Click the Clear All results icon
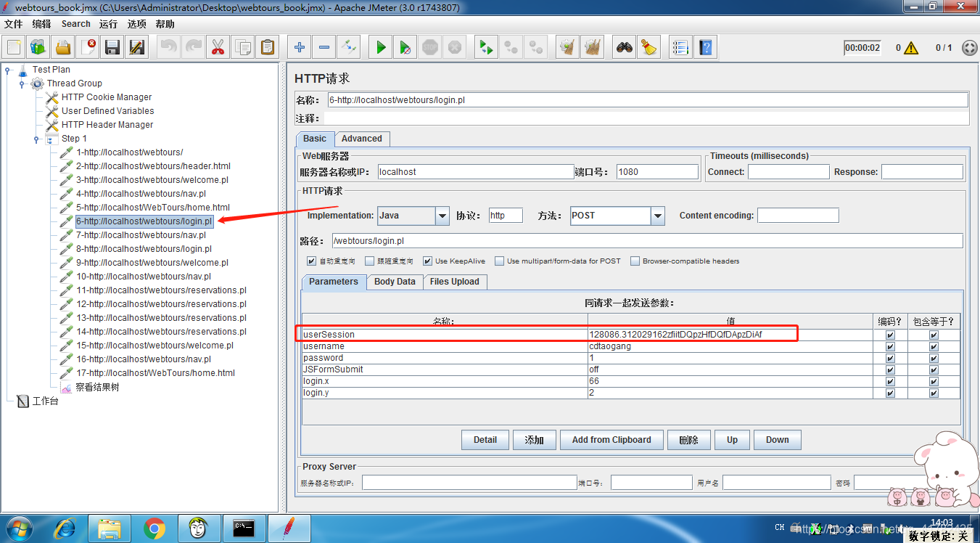This screenshot has height=543, width=980. pos(592,48)
